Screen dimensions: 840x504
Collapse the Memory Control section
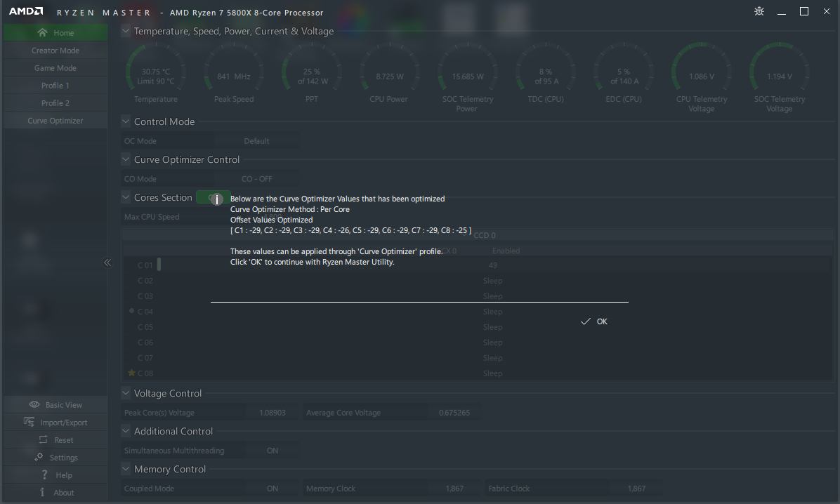(x=126, y=469)
